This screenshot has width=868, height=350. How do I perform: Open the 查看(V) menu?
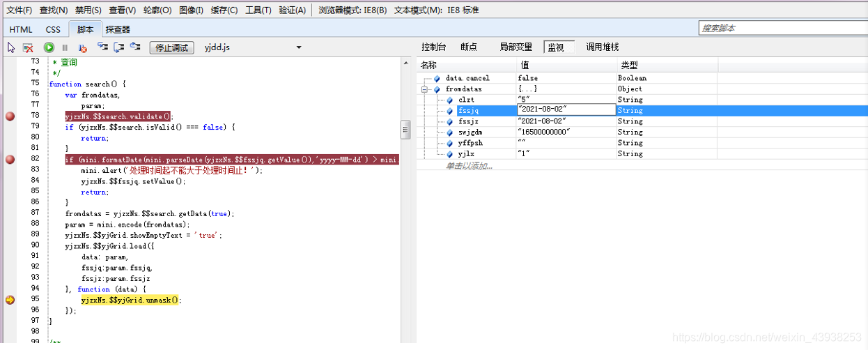click(x=123, y=10)
